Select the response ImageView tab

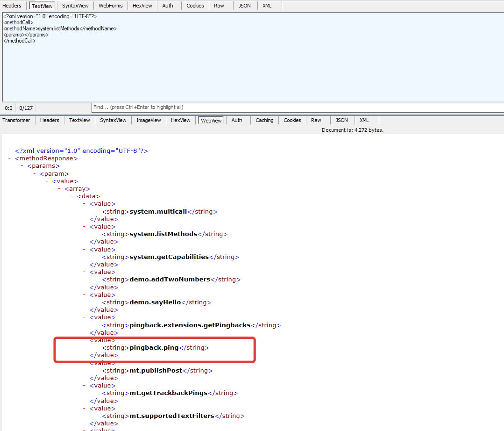149,120
